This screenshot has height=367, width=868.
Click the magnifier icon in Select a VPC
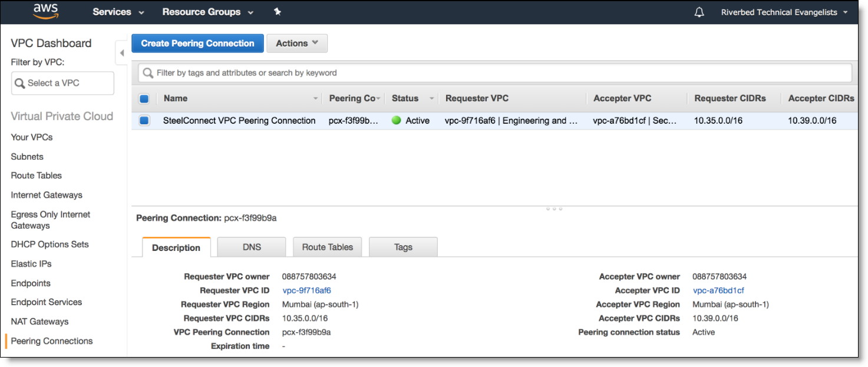tap(20, 83)
